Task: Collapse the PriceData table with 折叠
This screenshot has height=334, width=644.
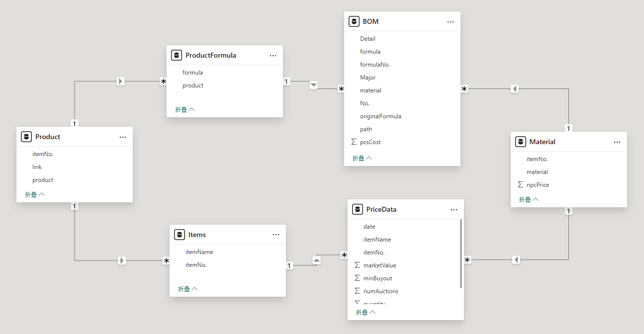Action: tap(366, 312)
